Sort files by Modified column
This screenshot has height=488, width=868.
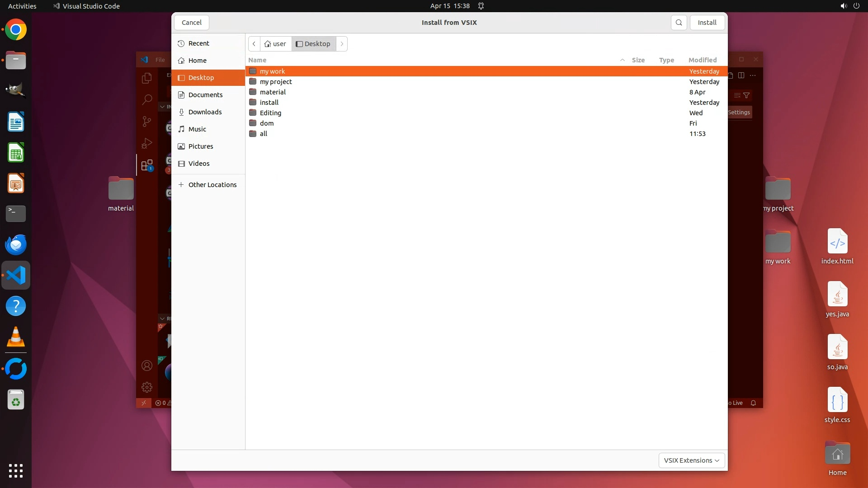(702, 60)
